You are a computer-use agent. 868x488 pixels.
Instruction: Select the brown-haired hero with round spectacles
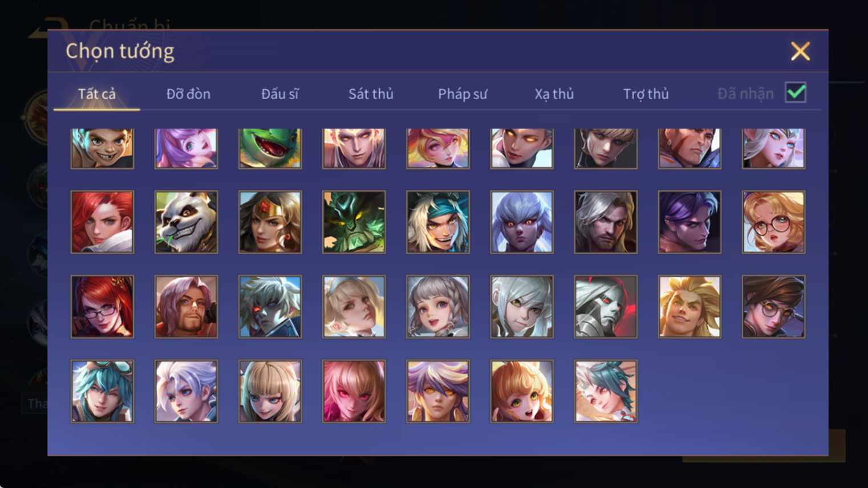[x=773, y=307]
